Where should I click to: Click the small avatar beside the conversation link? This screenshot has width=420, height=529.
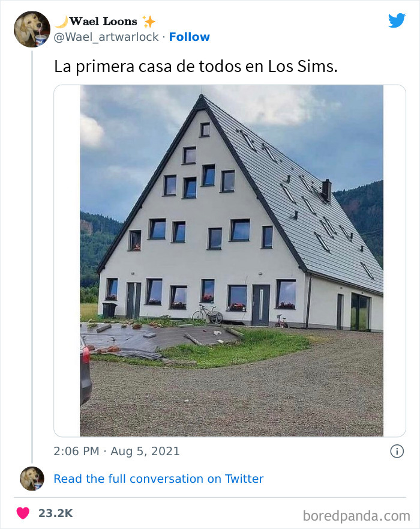click(30, 479)
